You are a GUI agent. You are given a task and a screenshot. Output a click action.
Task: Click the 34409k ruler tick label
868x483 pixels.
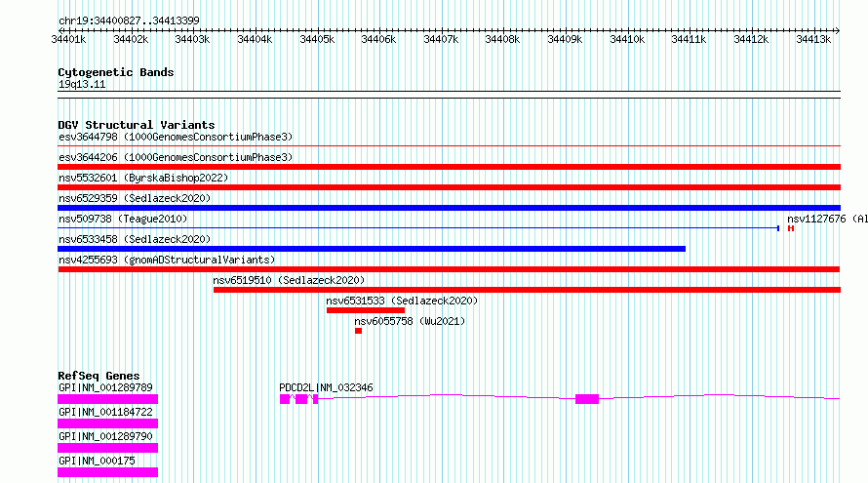point(566,39)
